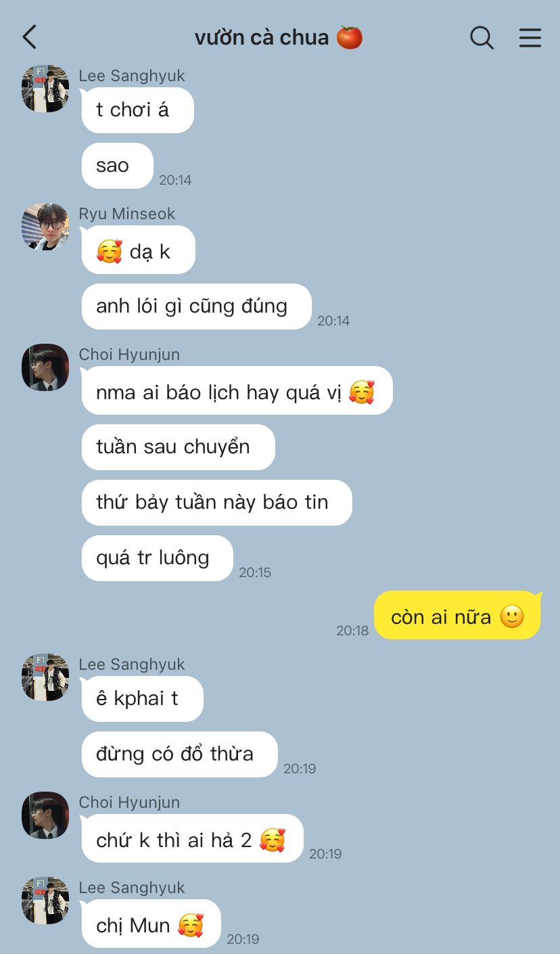Tap the back arrow icon
This screenshot has height=954, width=560.
point(29,37)
